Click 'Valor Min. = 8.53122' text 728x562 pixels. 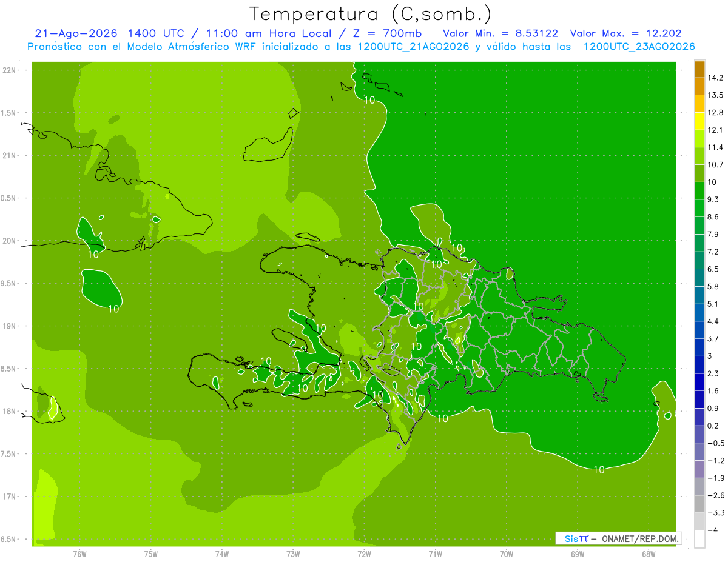click(x=501, y=33)
